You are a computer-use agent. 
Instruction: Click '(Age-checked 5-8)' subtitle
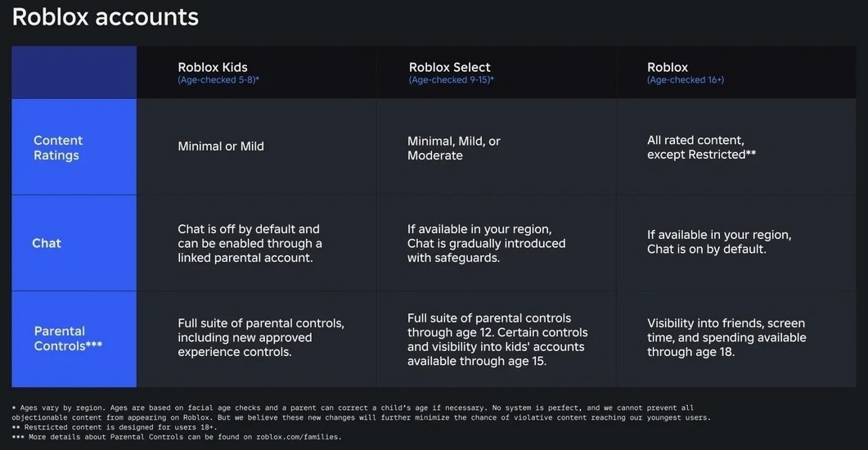pos(218,80)
